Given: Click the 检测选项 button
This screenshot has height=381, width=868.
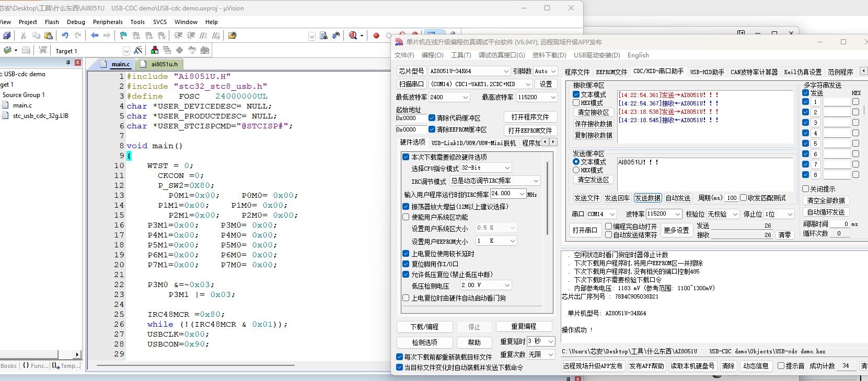Looking at the screenshot, I should (424, 342).
